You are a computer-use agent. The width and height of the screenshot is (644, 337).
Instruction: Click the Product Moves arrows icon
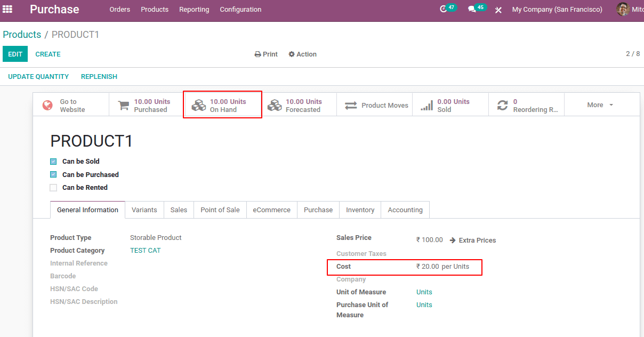click(x=350, y=106)
